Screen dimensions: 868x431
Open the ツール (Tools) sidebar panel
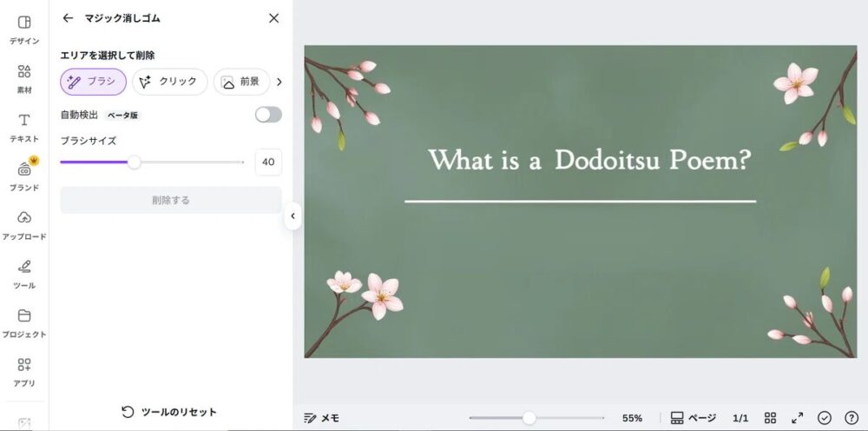[23, 275]
